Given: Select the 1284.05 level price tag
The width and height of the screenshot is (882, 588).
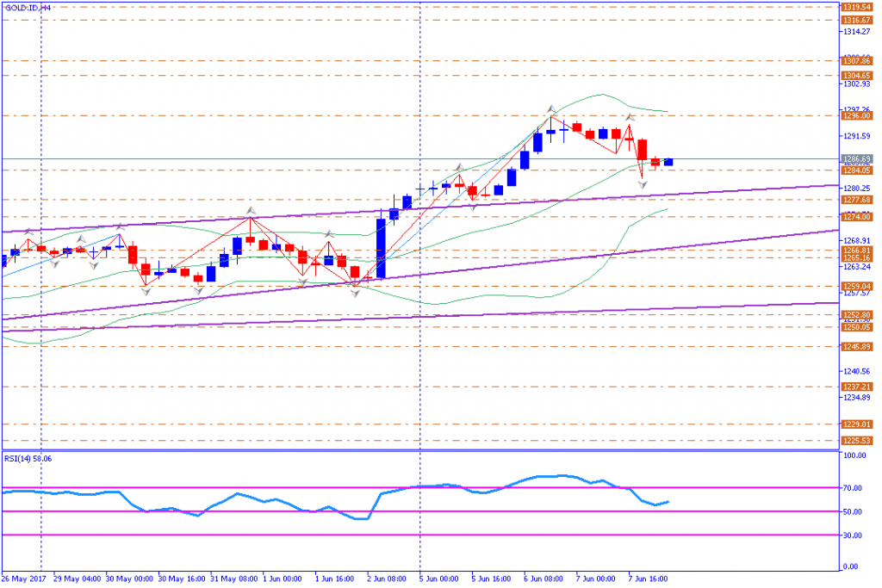Looking at the screenshot, I should [856, 170].
